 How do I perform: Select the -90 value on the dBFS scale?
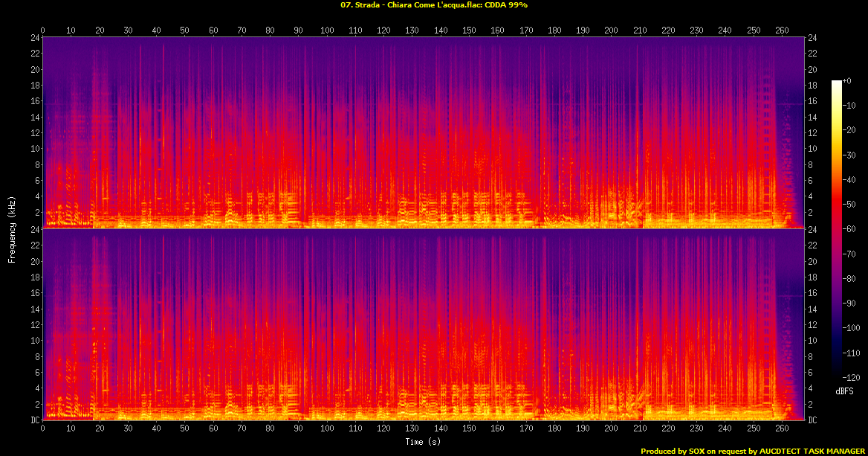tap(849, 303)
